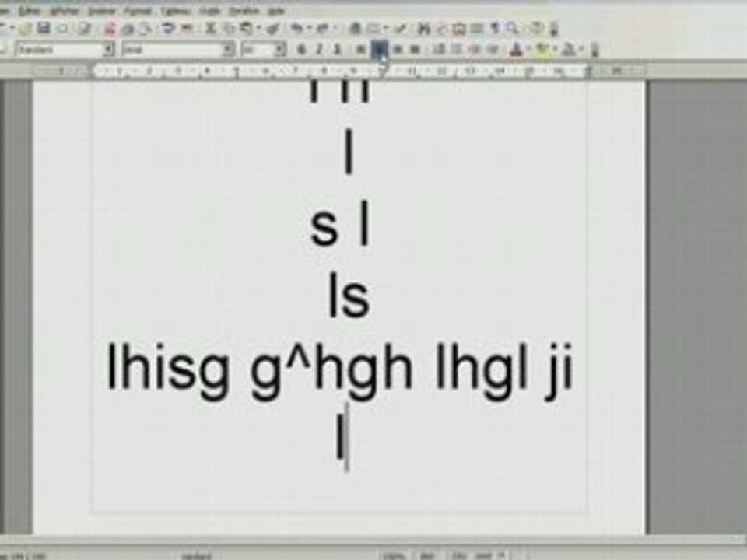Open the font name dropdown
747x560 pixels.
coord(229,50)
